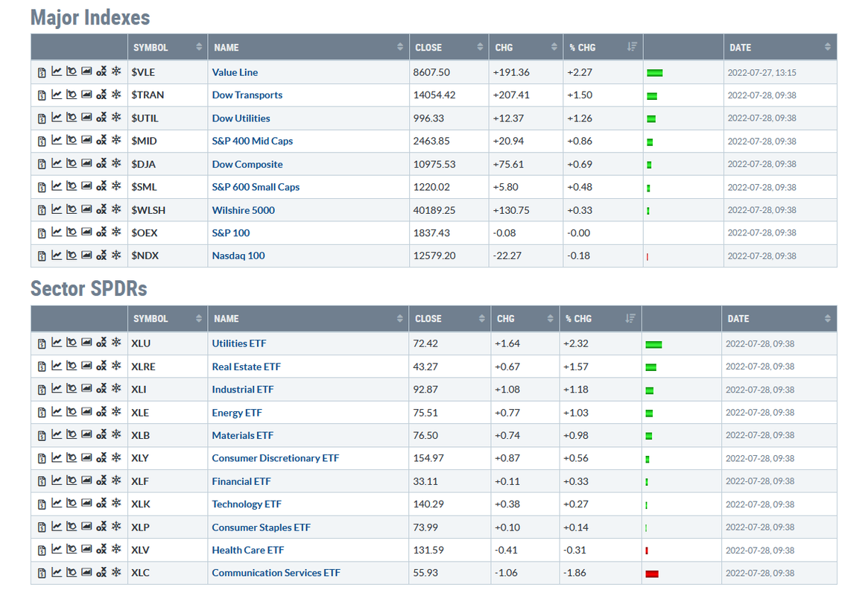
Task: Open Symbol Summary icon for XLU
Action: point(42,343)
